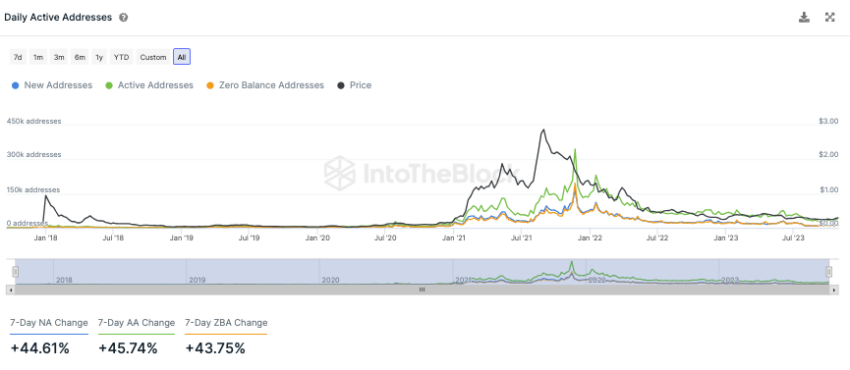Toggle the Price series

pyautogui.click(x=355, y=85)
